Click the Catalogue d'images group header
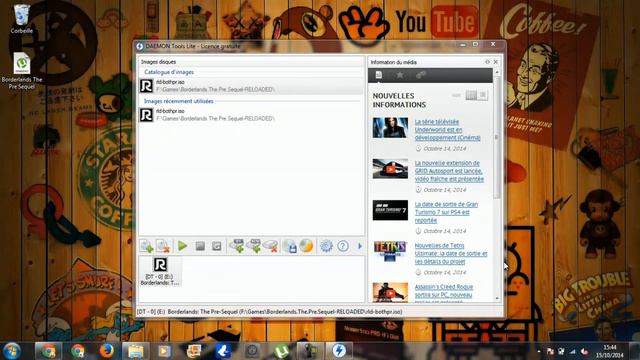 point(169,72)
